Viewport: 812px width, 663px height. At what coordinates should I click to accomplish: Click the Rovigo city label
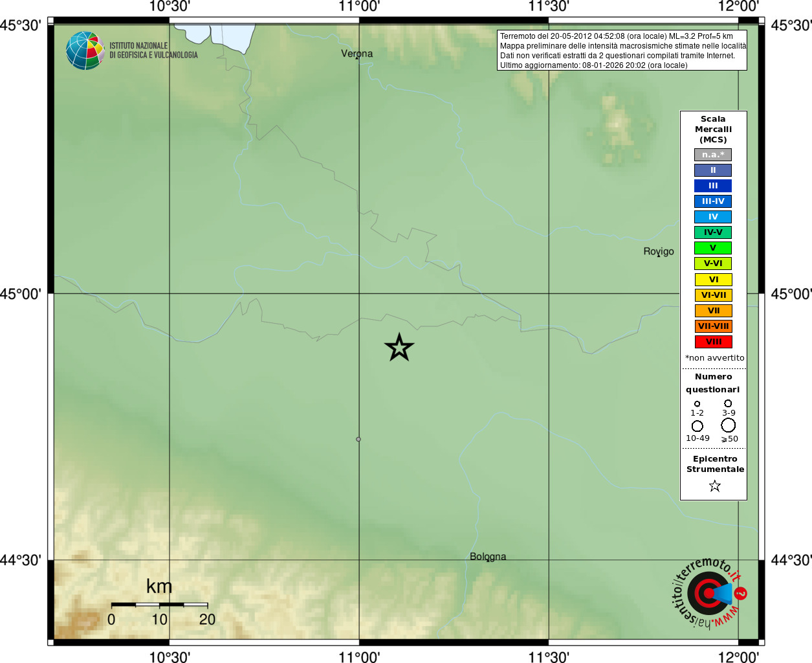(659, 252)
